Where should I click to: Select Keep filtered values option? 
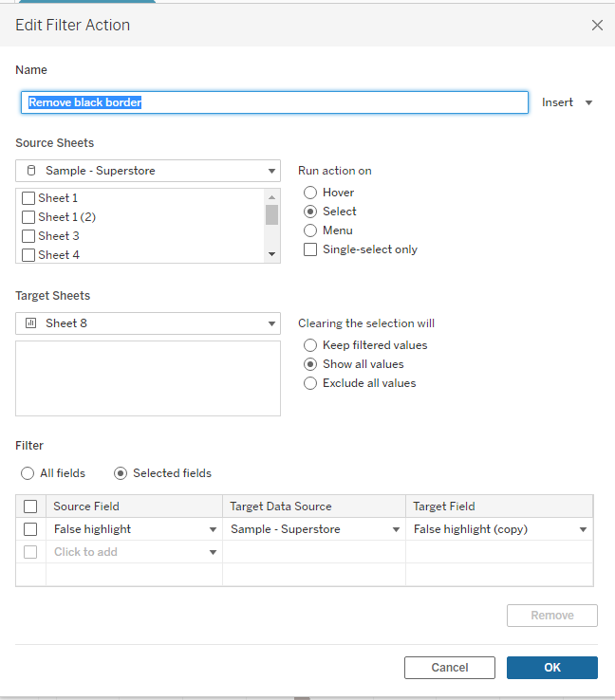click(310, 345)
